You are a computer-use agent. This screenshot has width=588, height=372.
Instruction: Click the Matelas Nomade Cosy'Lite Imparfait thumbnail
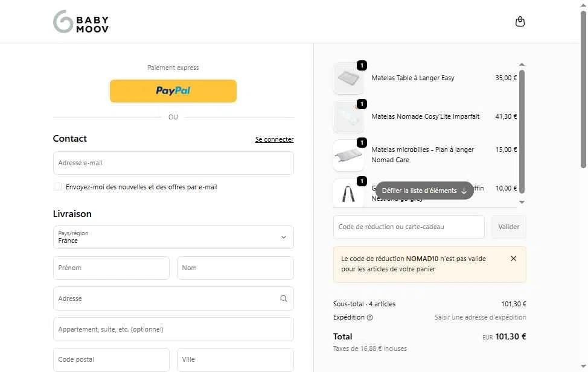point(348,117)
